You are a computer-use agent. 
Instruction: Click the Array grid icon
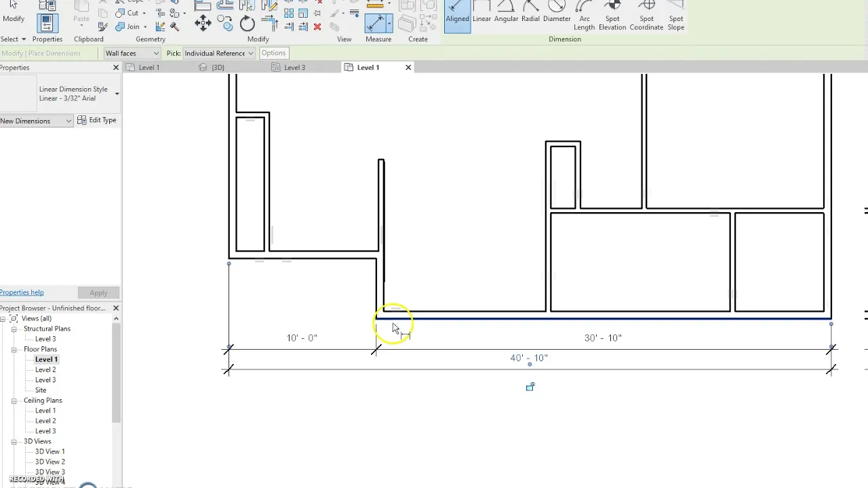click(x=289, y=13)
